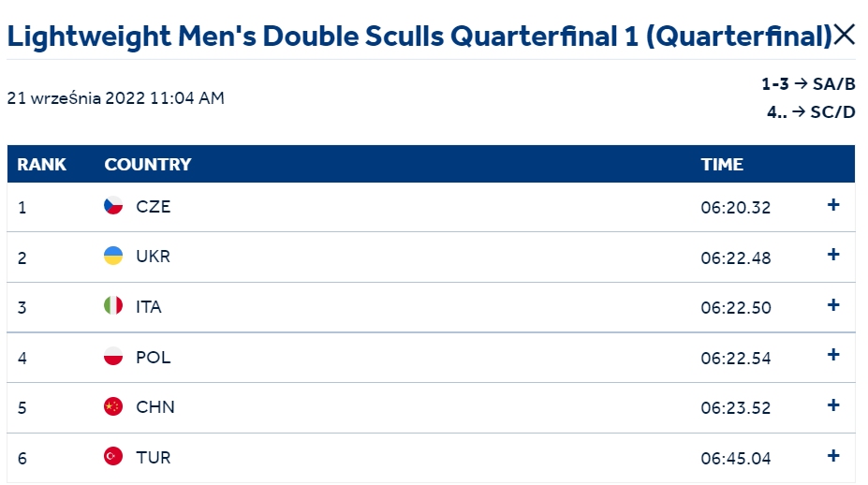The height and width of the screenshot is (485, 868).
Task: Expand the CHN row details
Action: pos(833,405)
